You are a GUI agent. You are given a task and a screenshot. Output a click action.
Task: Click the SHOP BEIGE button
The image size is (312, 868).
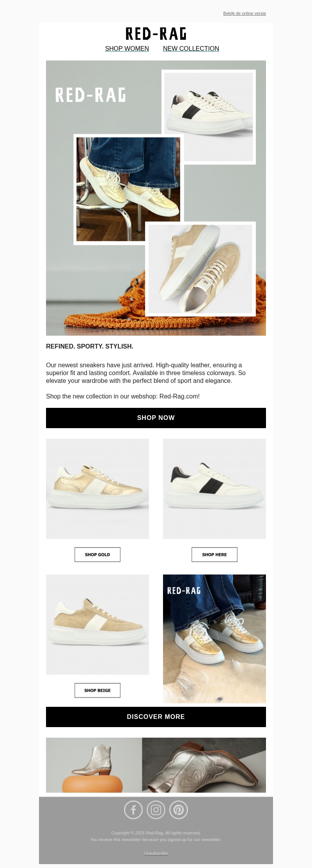(97, 690)
